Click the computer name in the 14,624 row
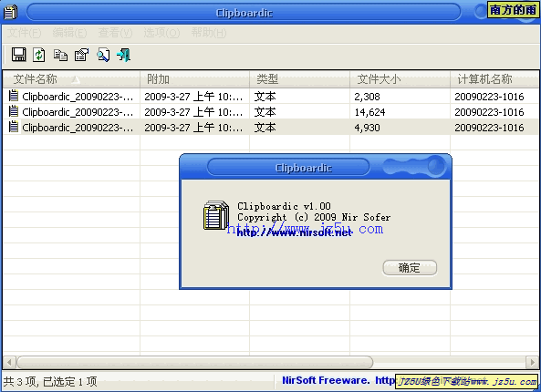Viewport: 541px width, 392px height. coord(489,112)
